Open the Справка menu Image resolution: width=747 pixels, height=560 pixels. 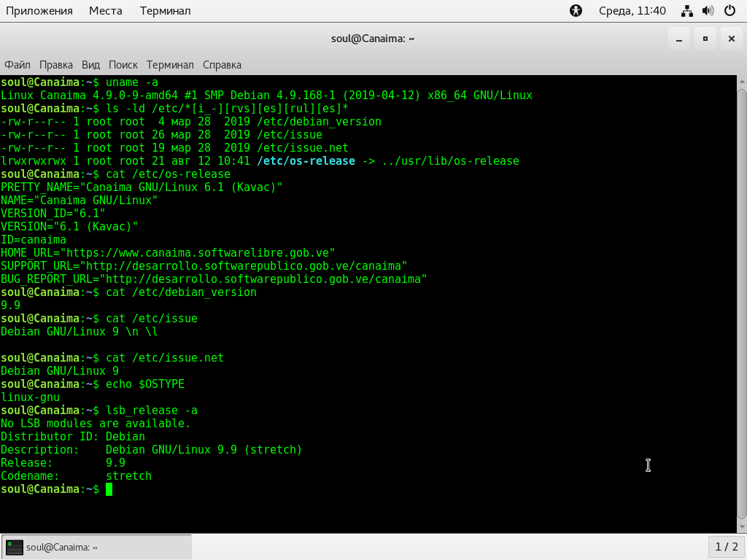tap(222, 65)
